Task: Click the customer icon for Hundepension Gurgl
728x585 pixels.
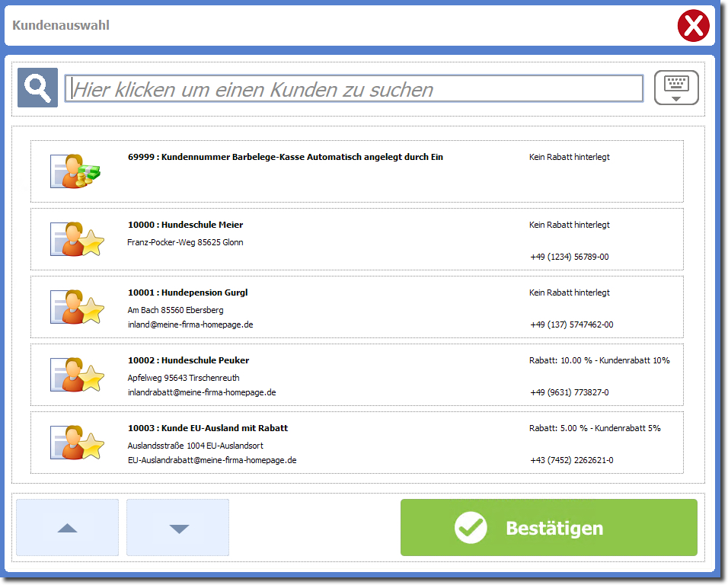Action: click(x=75, y=306)
